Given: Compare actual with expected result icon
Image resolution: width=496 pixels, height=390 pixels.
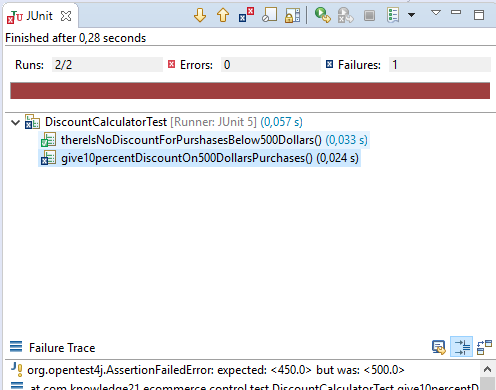Looking at the screenshot, I should click(484, 347).
